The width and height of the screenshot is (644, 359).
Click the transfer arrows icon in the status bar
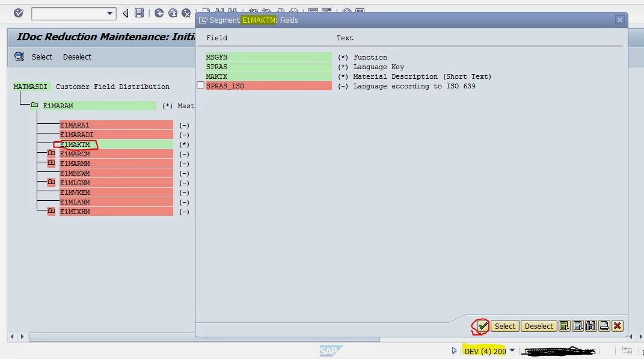(627, 350)
